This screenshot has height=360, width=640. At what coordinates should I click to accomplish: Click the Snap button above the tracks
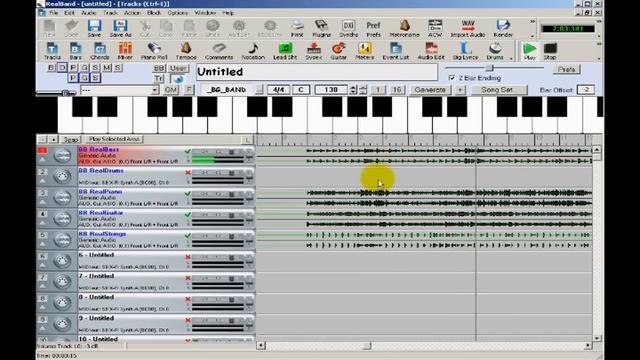[71, 140]
